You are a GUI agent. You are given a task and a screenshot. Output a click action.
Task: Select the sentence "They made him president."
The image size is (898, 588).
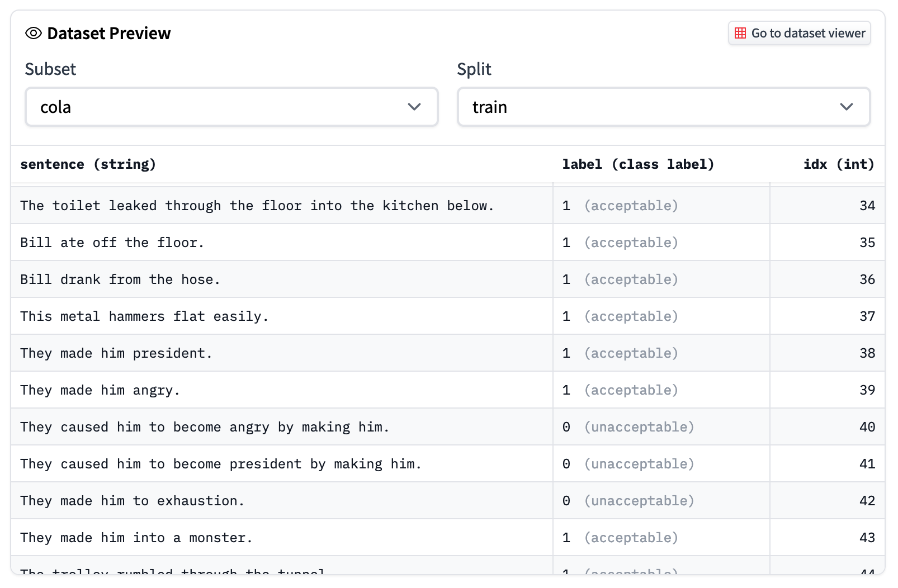point(116,353)
